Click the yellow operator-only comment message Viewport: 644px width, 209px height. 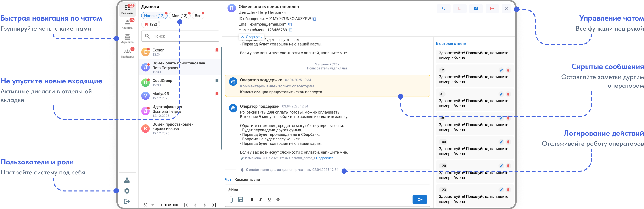coord(328,86)
